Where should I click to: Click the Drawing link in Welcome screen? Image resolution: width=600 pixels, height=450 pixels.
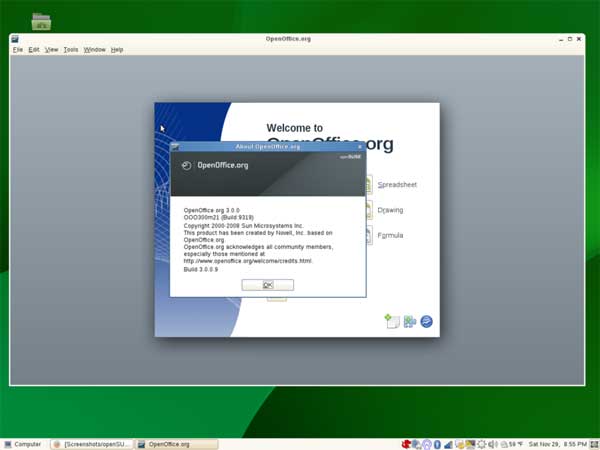tap(390, 211)
